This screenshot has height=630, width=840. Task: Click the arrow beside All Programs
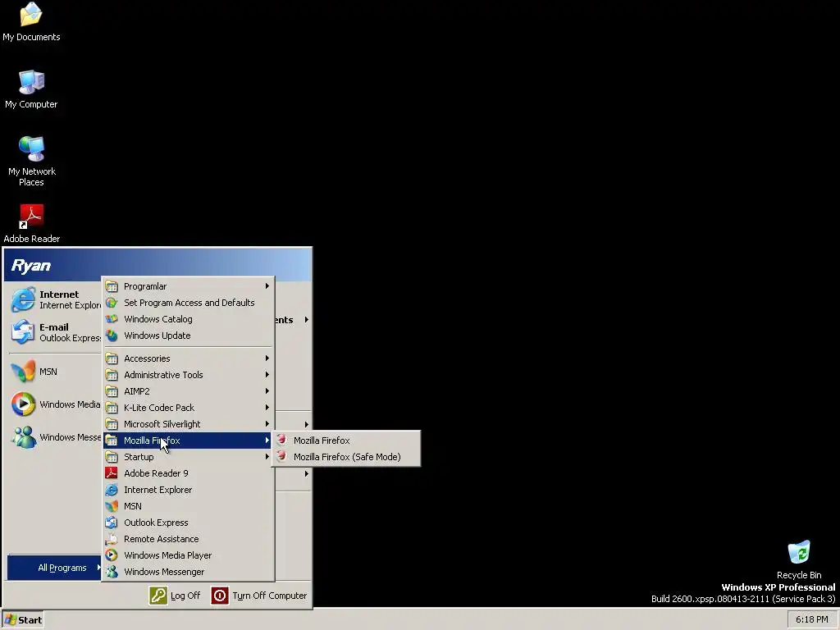pos(98,568)
